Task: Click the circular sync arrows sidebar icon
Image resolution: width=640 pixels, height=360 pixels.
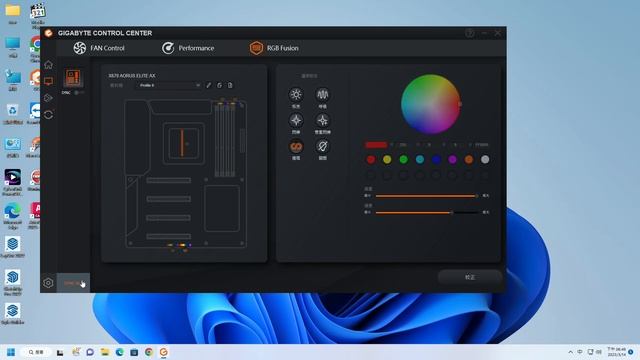Action: 49,115
